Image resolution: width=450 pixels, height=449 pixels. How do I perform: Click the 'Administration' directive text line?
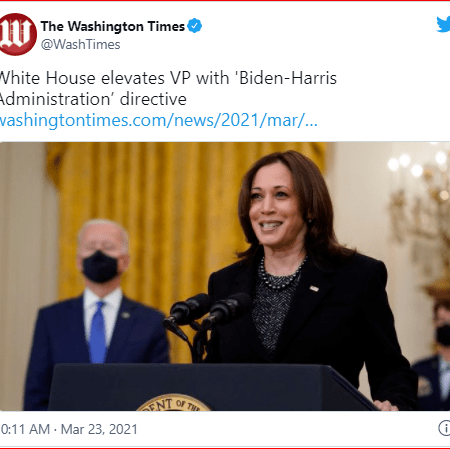pos(93,99)
